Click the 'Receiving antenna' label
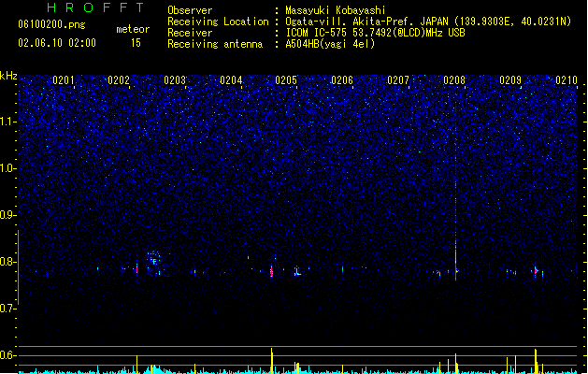The image size is (588, 374). tap(215, 44)
